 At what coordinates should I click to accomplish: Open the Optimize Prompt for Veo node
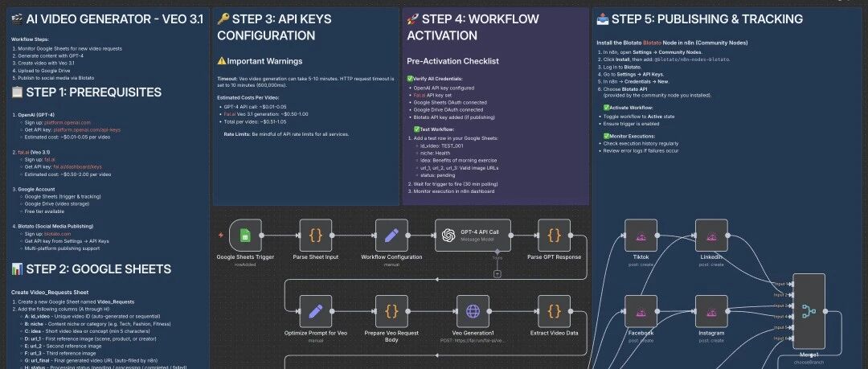click(316, 310)
